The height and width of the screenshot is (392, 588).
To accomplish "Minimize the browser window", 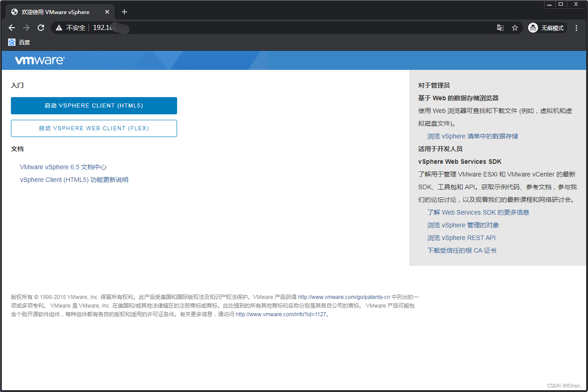I will click(x=550, y=4).
